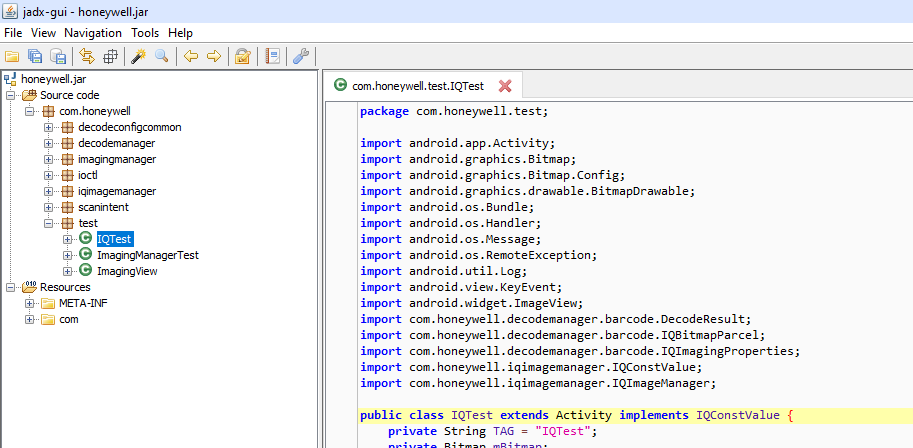This screenshot has height=448, width=913.
Task: Collapse the Resources node
Action: click(x=10, y=287)
